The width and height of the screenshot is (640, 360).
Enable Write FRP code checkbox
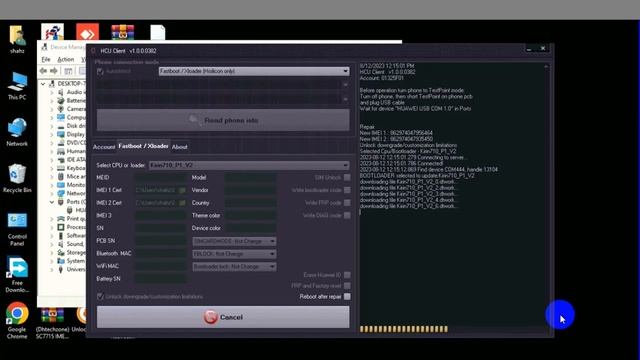(347, 203)
